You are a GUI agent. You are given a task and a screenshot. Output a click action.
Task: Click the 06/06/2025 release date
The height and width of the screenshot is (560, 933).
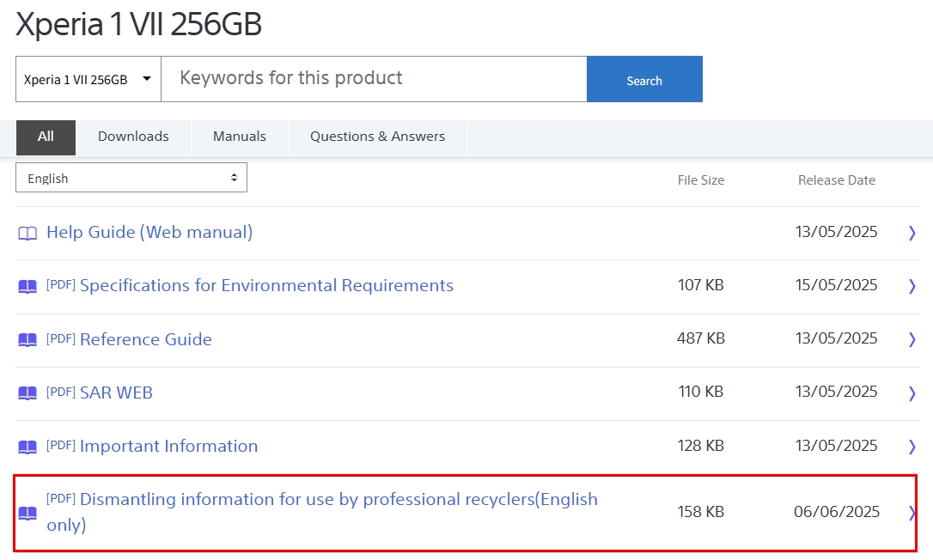(837, 512)
